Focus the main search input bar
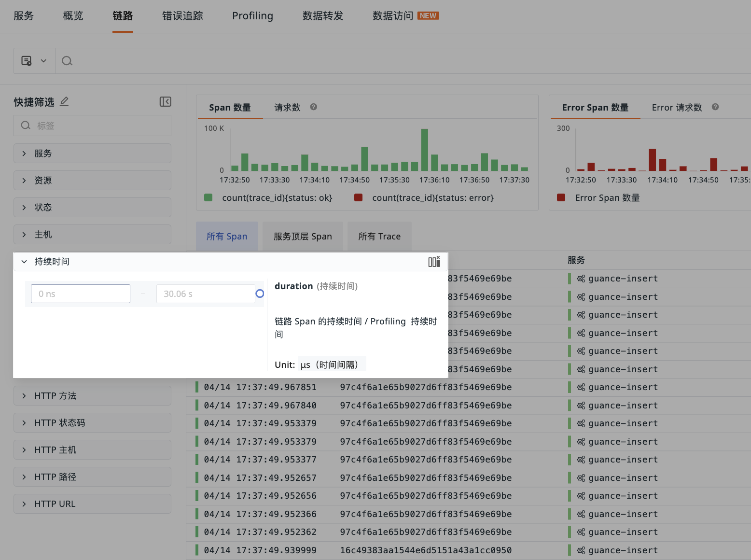This screenshot has width=751, height=560. pos(403,61)
